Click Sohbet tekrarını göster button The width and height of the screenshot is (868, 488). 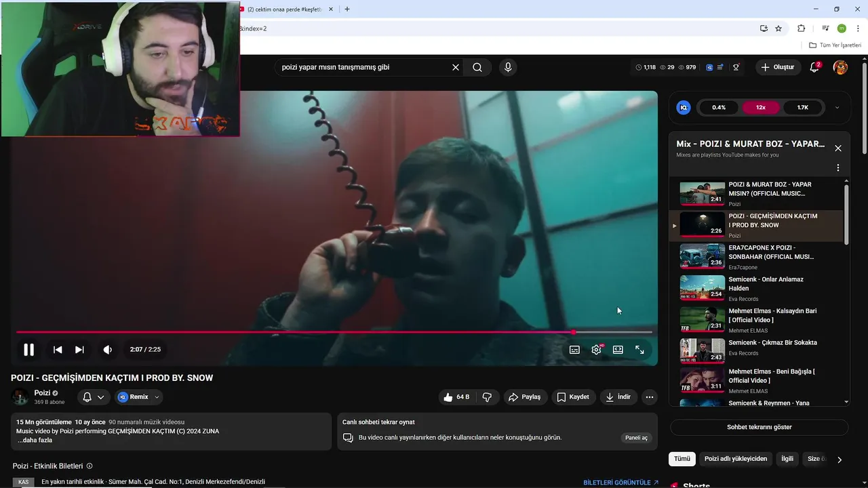[759, 427]
